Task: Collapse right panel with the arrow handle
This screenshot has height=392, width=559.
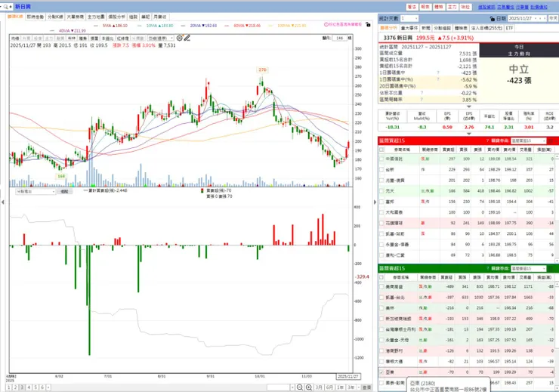Action: point(375,202)
